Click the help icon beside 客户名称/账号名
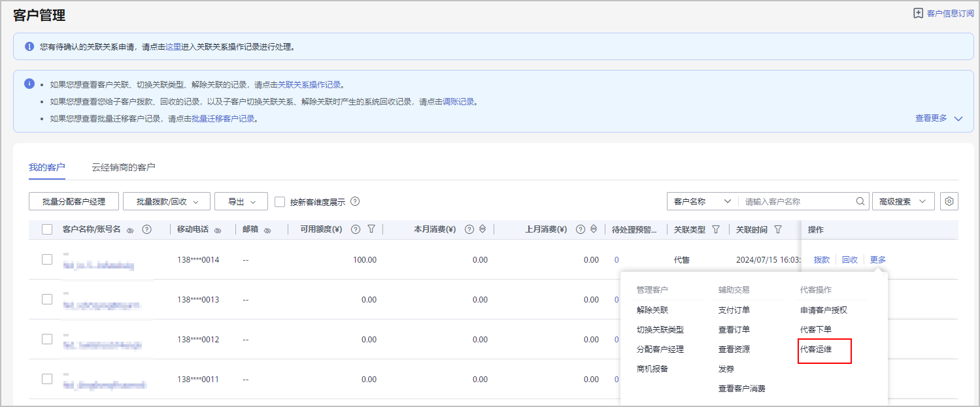 tap(146, 229)
